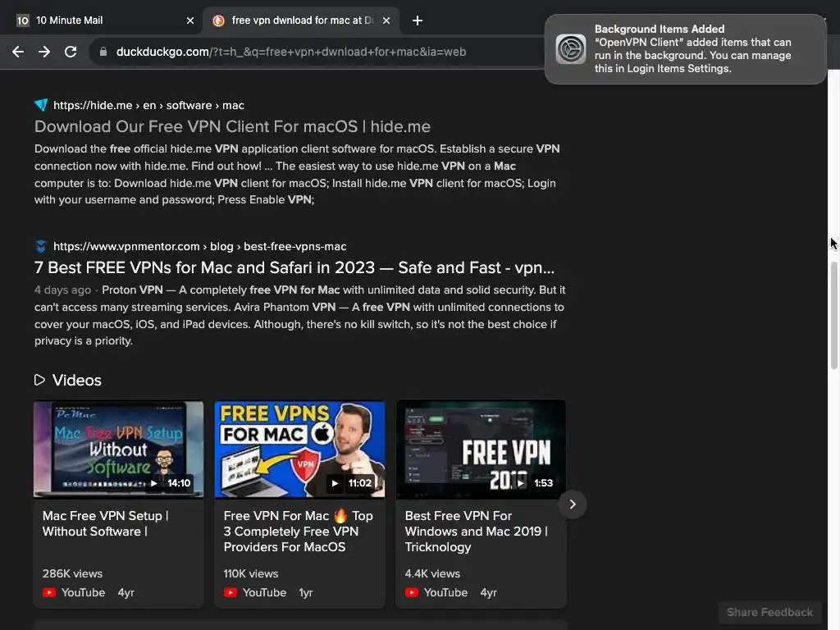Open the Videos section heading
The image size is (840, 630).
(x=76, y=381)
